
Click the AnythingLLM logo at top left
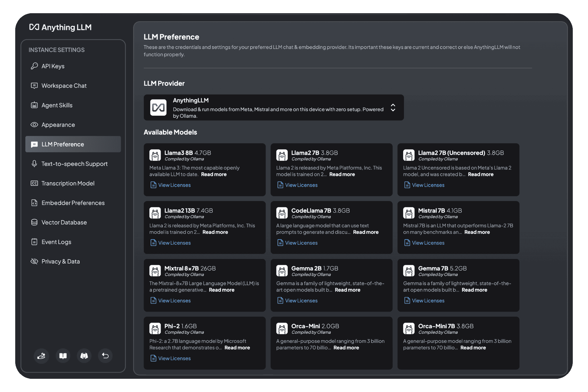coord(61,27)
